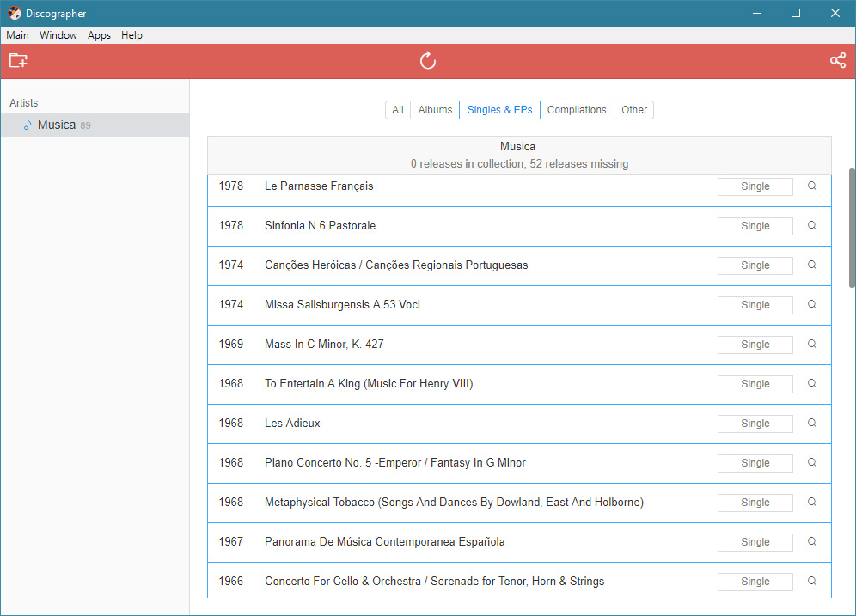Search for Le Parnasse Français via magnifier
Image resolution: width=856 pixels, height=616 pixels.
tap(812, 186)
